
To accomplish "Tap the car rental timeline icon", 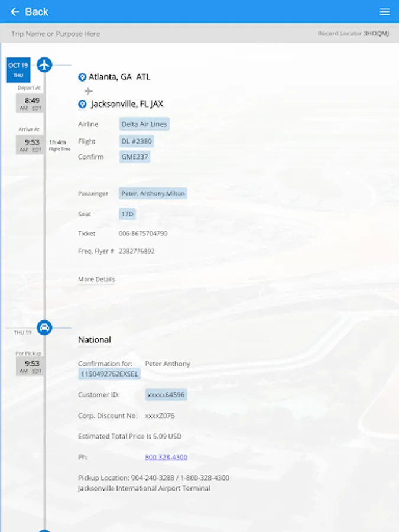I will tap(44, 327).
